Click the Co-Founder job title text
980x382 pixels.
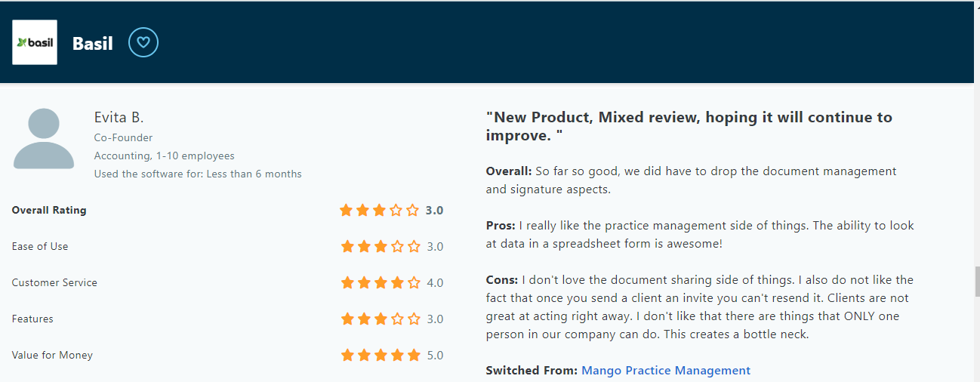[123, 138]
